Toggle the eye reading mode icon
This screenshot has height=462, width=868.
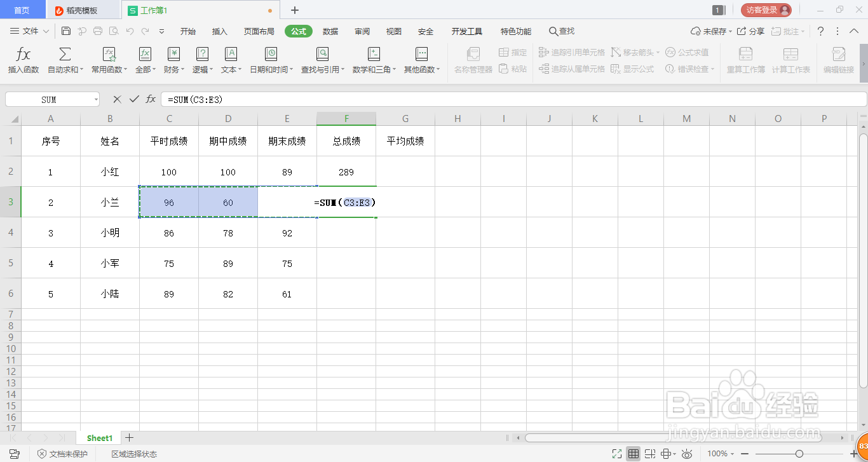(x=687, y=454)
